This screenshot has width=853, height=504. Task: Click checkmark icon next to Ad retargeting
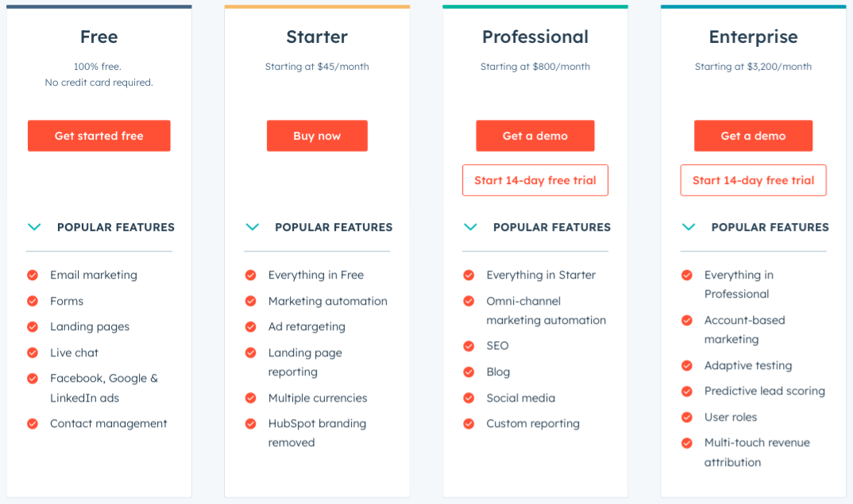(x=251, y=327)
